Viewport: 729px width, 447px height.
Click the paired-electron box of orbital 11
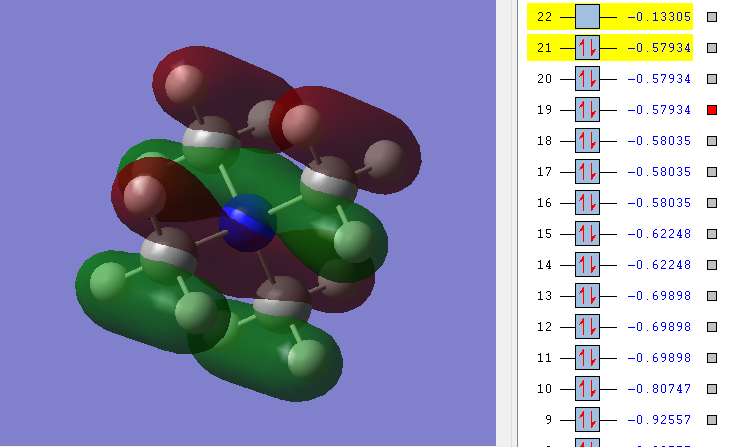pos(587,358)
